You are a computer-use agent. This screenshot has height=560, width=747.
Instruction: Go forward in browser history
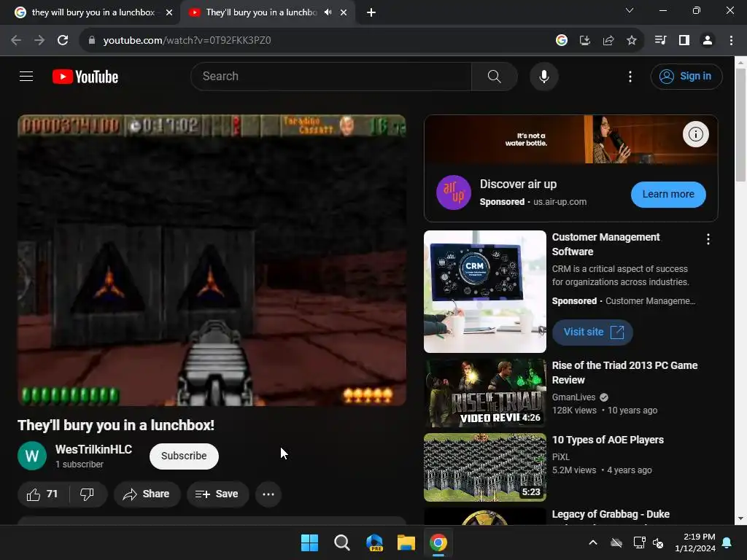point(39,40)
